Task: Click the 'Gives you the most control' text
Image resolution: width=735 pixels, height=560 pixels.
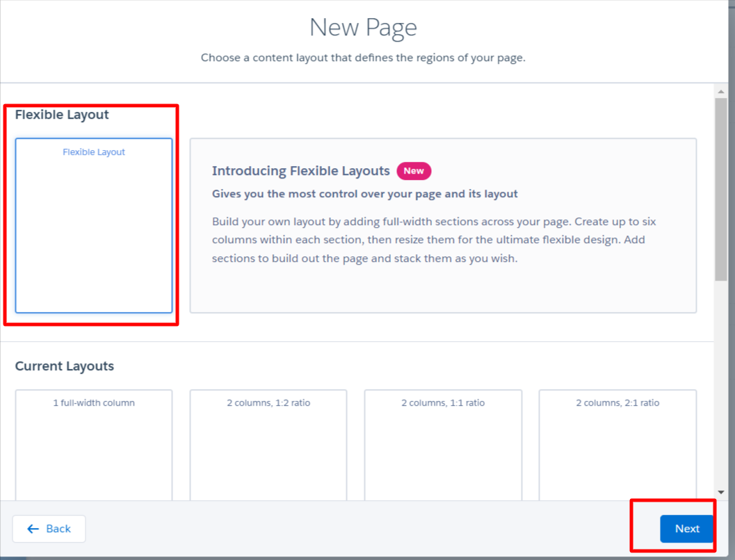Action: click(364, 194)
